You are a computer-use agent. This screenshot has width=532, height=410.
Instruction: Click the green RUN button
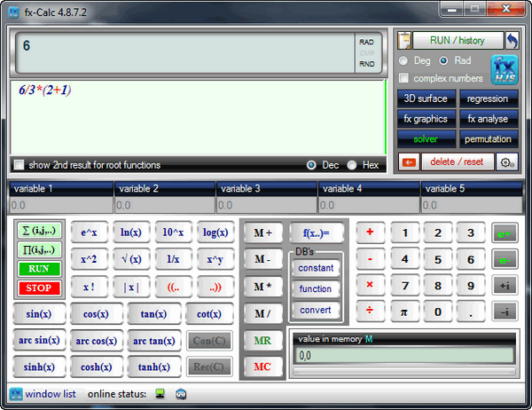point(39,269)
